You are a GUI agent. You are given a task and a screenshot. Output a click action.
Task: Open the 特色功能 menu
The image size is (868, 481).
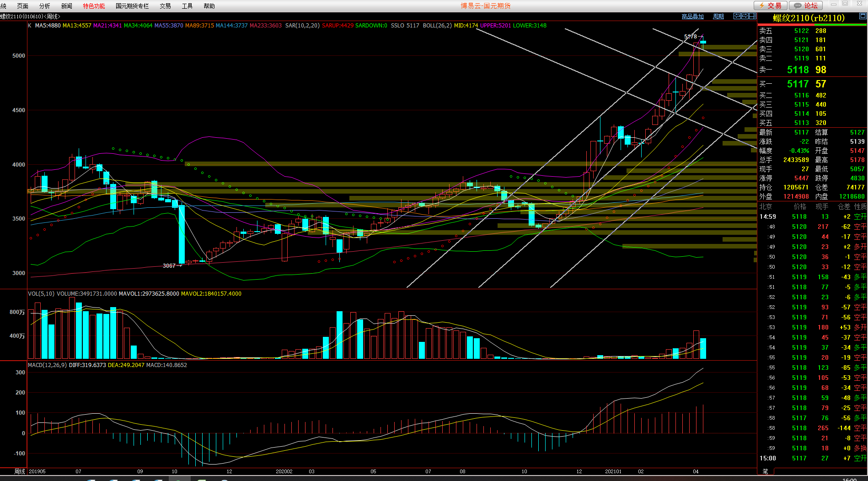point(94,6)
